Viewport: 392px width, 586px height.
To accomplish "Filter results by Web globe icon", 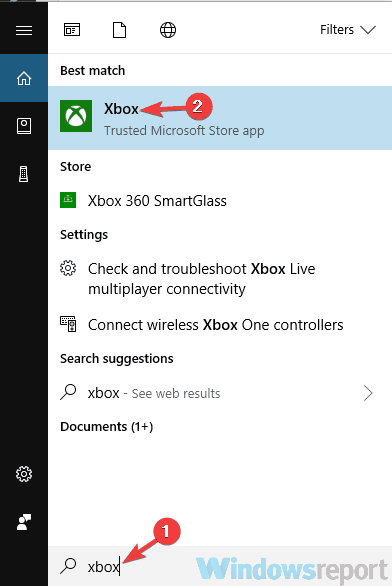I will pyautogui.click(x=168, y=30).
